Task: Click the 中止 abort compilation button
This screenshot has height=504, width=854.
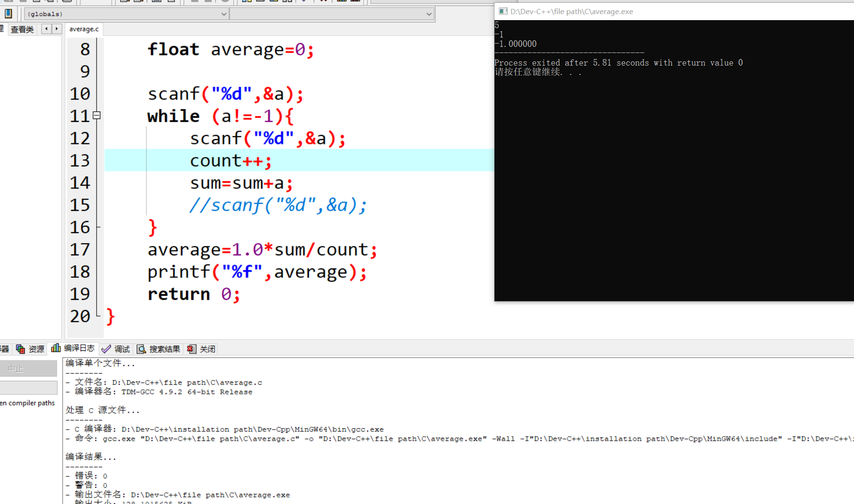Action: point(28,369)
